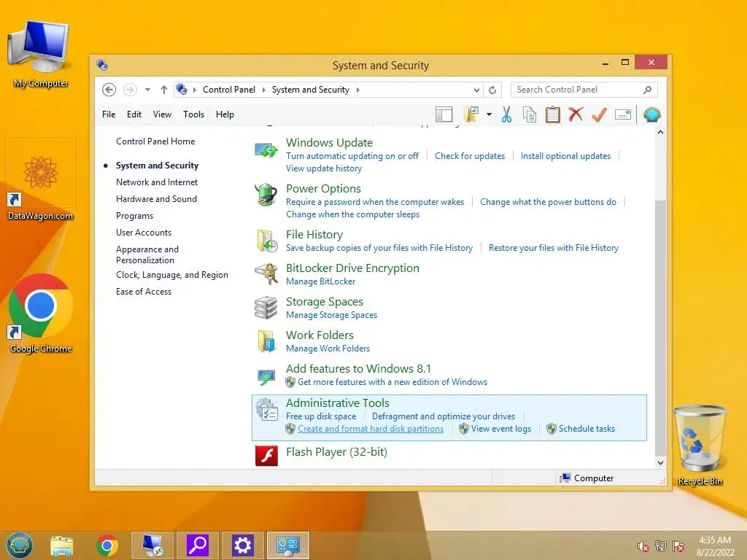Image resolution: width=747 pixels, height=560 pixels.
Task: Open the folder options dropdown arrow in toolbar
Action: (489, 114)
